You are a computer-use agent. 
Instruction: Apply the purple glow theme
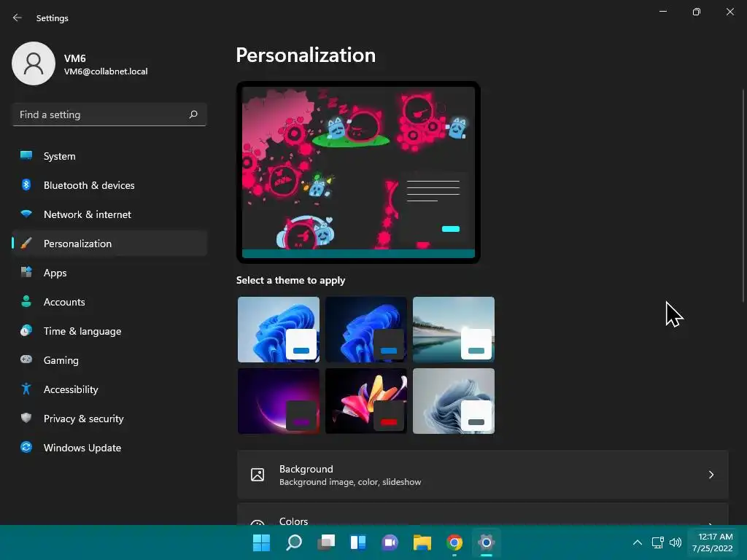pos(279,401)
